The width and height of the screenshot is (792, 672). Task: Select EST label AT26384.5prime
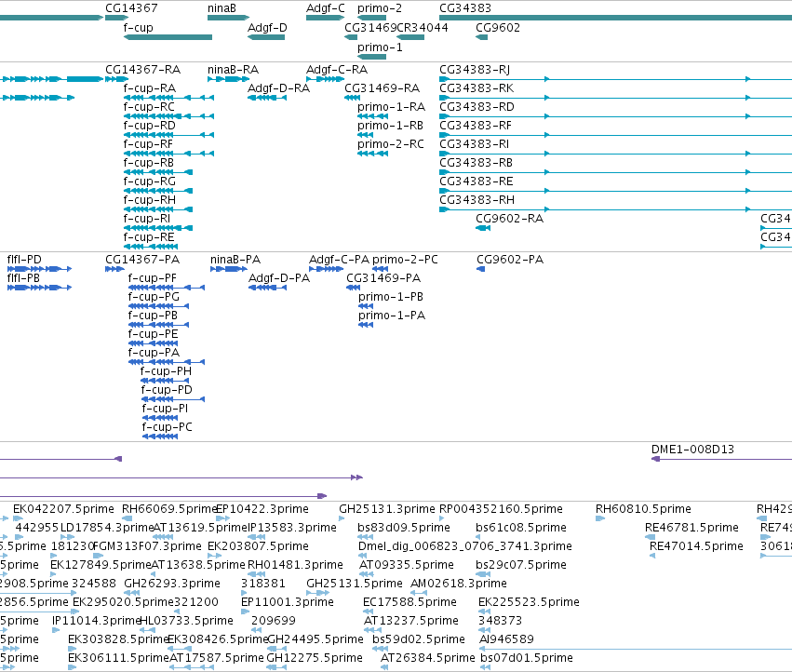pos(428,658)
